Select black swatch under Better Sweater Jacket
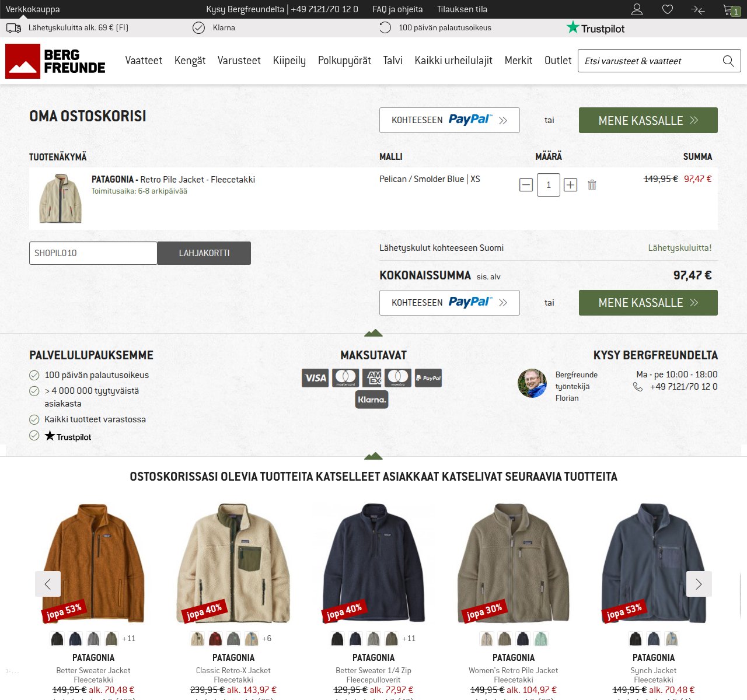 (57, 639)
